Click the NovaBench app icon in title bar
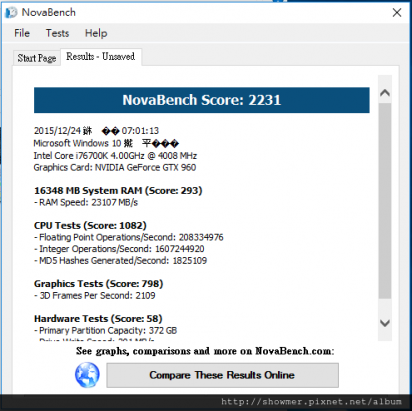 tap(11, 12)
